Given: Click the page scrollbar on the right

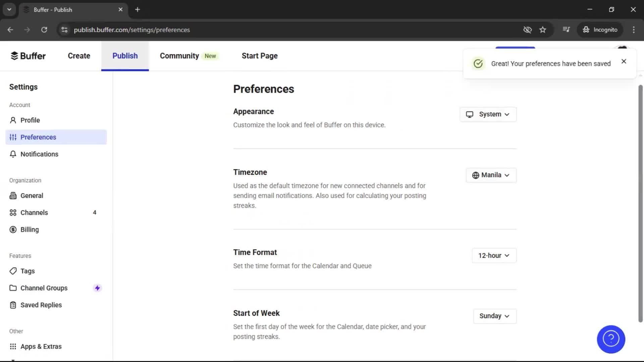Looking at the screenshot, I should [x=640, y=201].
